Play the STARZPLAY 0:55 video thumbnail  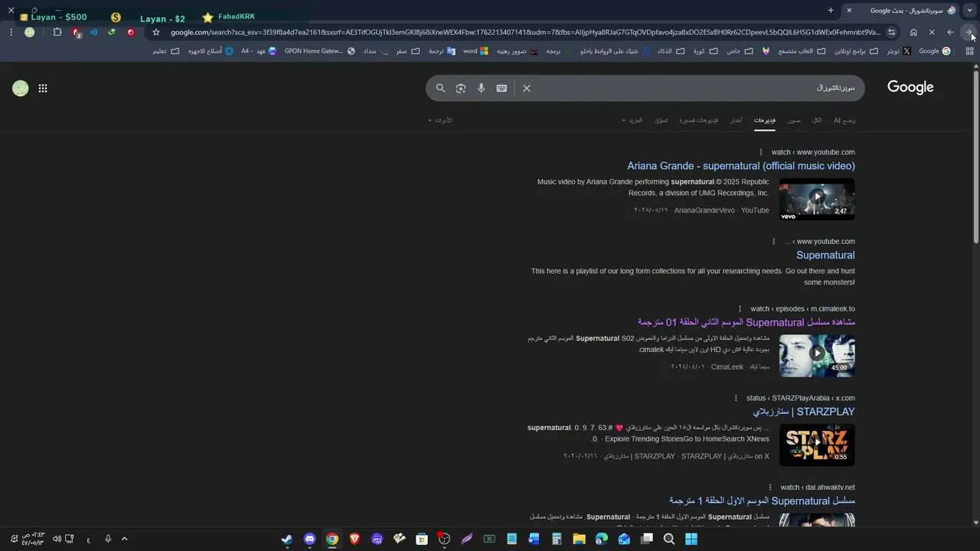click(x=817, y=445)
